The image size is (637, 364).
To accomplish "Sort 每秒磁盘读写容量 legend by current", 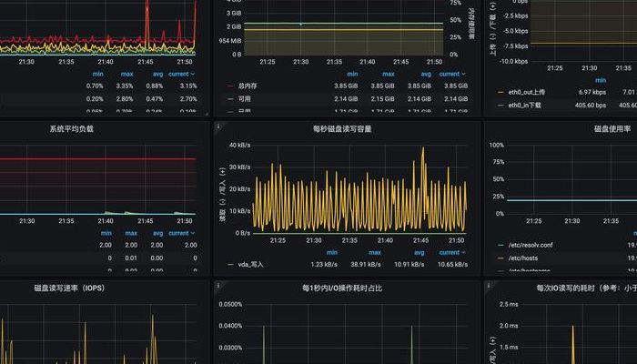I will coord(452,252).
